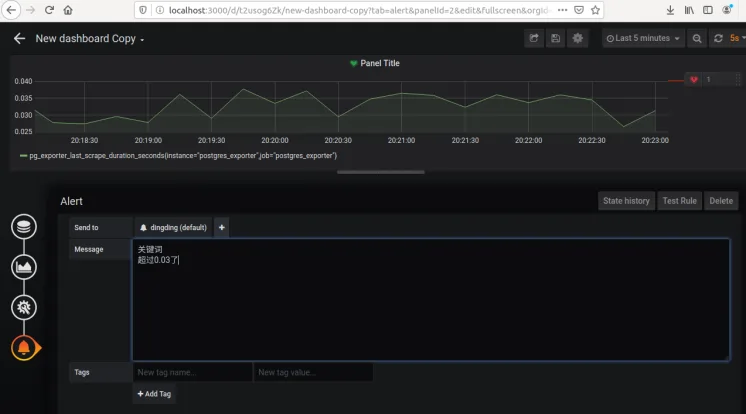
Task: Save the dashboard
Action: pyautogui.click(x=555, y=39)
